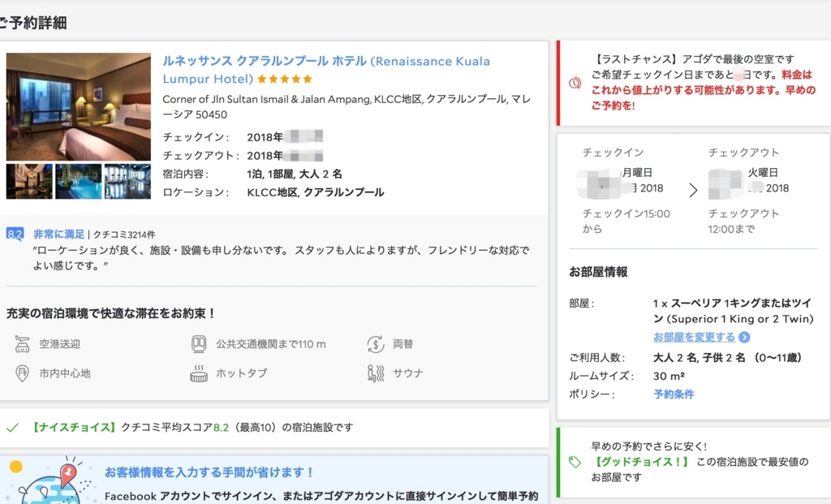Click the arrow between check-in and checkout
The image size is (831, 504).
tap(693, 190)
